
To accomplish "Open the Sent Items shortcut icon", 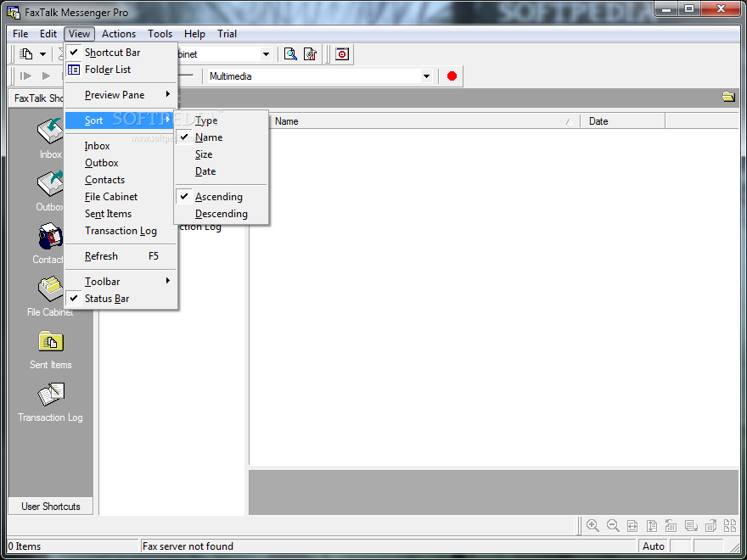I will click(x=50, y=341).
